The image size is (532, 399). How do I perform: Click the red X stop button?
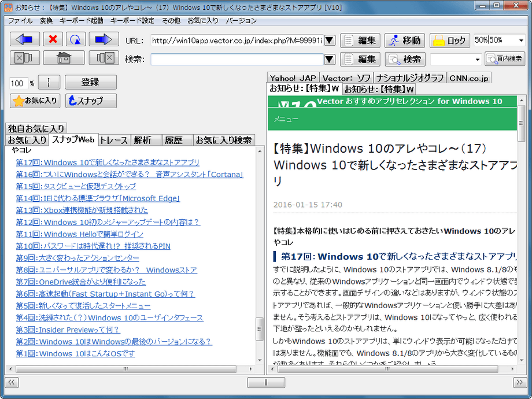(x=53, y=39)
